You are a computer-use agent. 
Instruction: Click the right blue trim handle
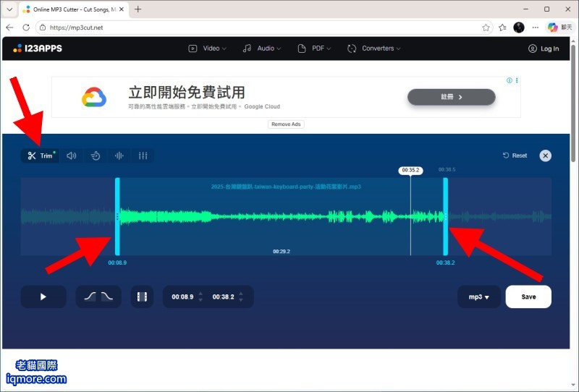(x=445, y=217)
